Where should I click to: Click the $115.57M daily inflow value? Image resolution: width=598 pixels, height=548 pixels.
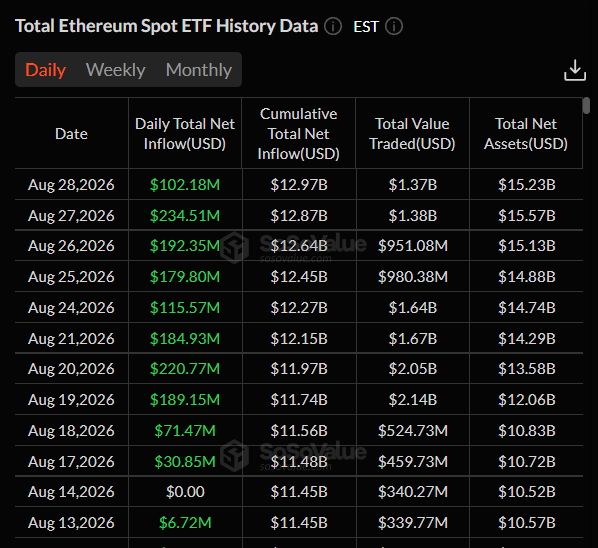pyautogui.click(x=185, y=307)
